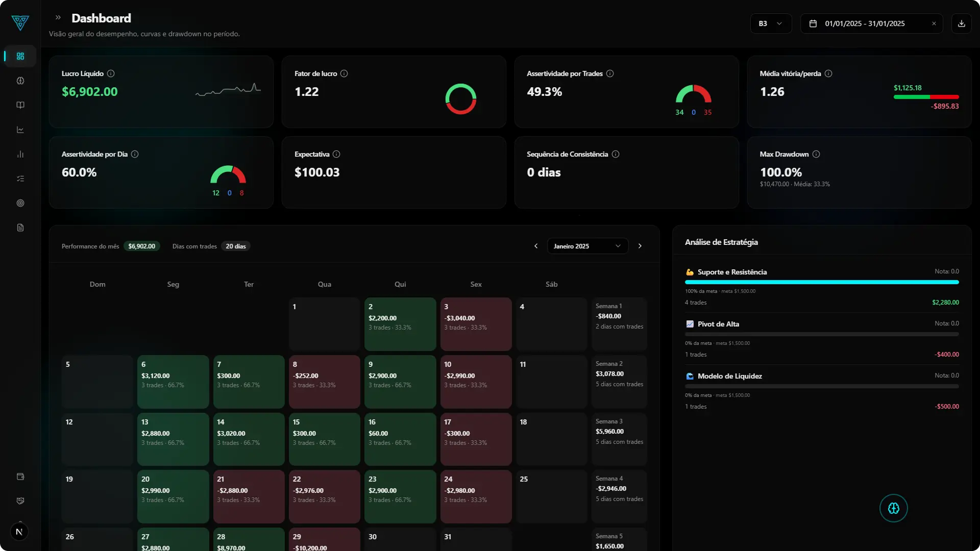Open the checklist icon in sidebar
Viewport: 980px width, 551px height.
pyautogui.click(x=20, y=179)
